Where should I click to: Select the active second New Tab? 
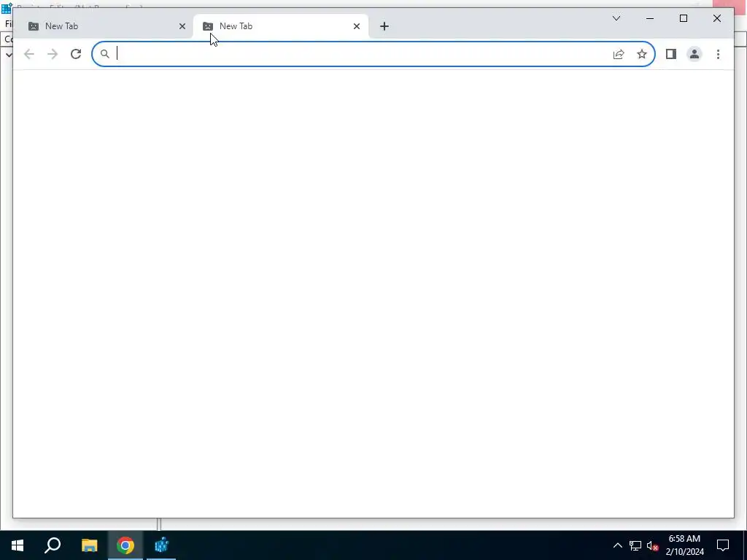(280, 26)
